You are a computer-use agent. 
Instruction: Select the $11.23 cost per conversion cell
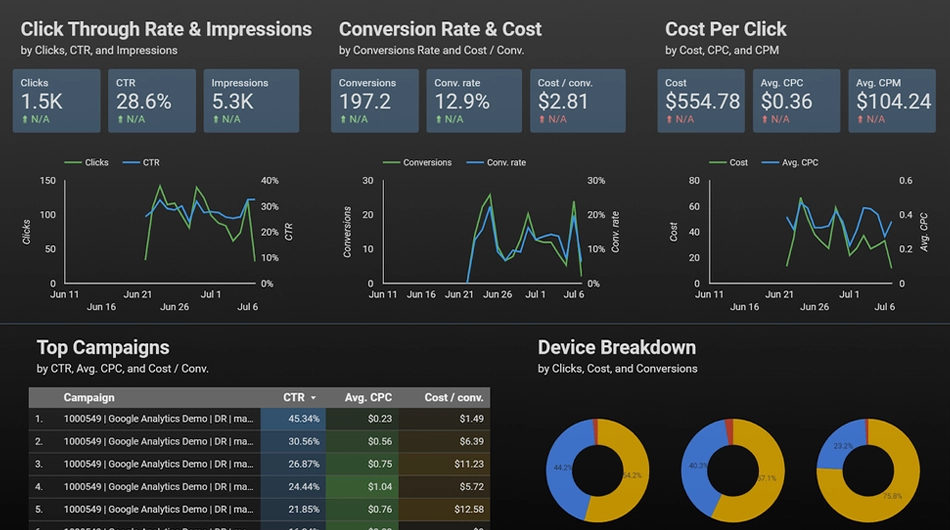tap(444, 464)
